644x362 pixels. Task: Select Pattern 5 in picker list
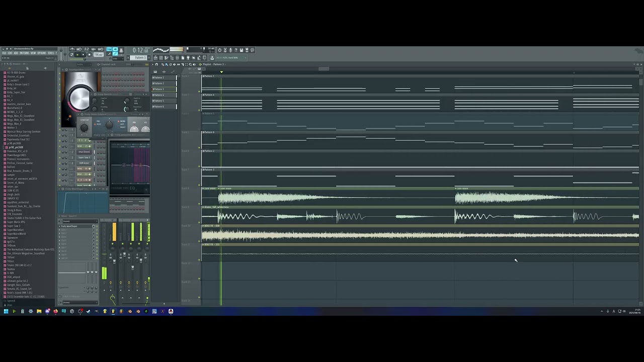click(x=164, y=101)
